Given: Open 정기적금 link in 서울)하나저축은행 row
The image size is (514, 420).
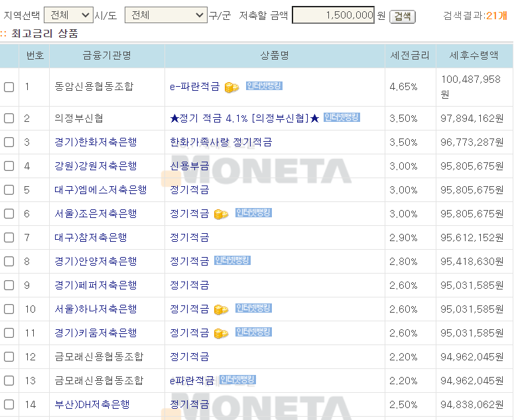Looking at the screenshot, I should click(x=190, y=309).
